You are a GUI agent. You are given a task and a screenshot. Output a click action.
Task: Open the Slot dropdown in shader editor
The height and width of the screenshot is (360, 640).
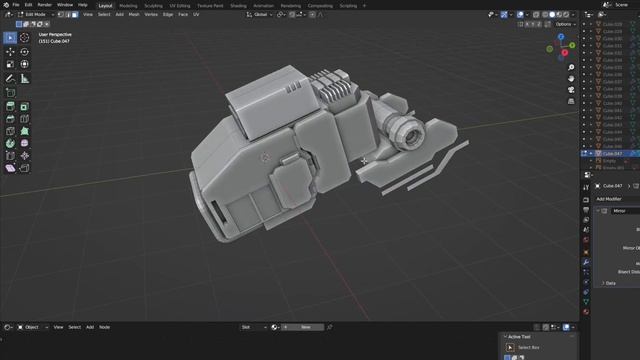(x=253, y=327)
